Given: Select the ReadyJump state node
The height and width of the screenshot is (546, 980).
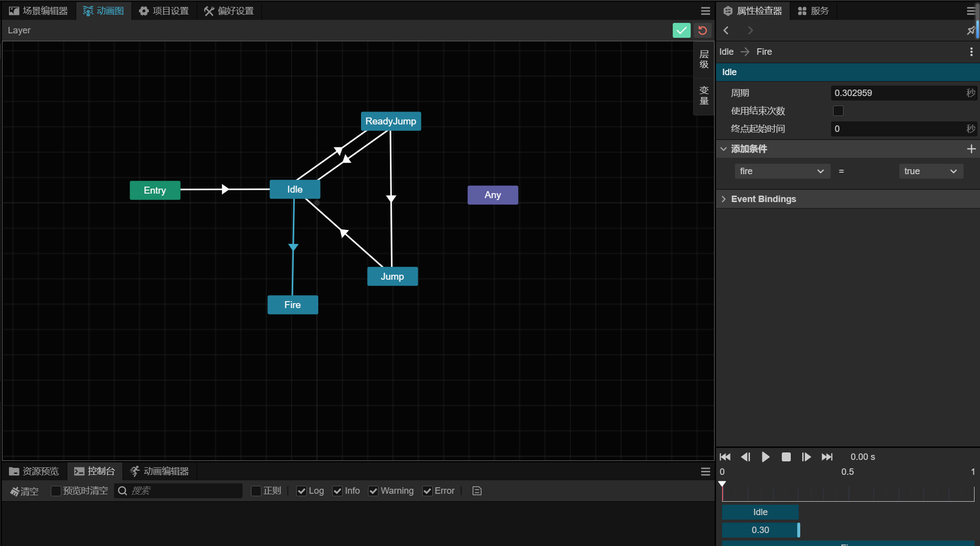Looking at the screenshot, I should tap(391, 121).
